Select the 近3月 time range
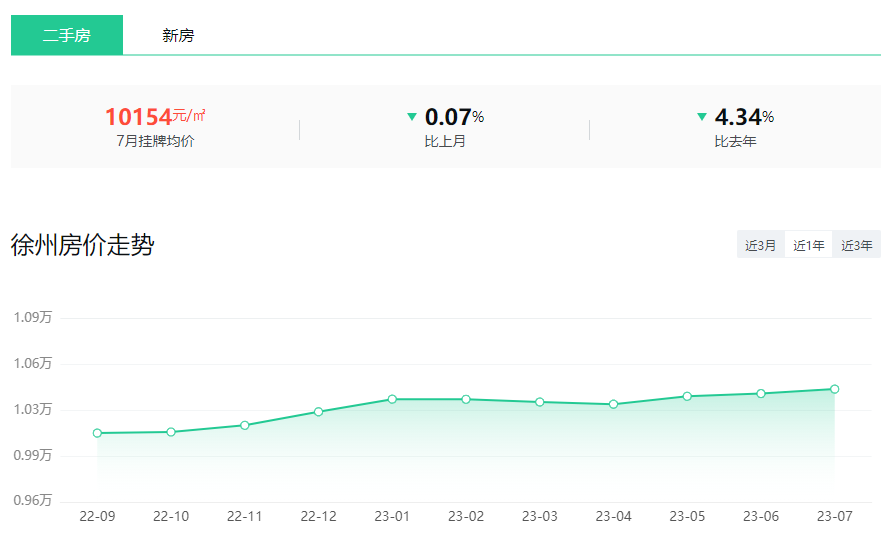This screenshot has width=887, height=554. click(x=760, y=244)
